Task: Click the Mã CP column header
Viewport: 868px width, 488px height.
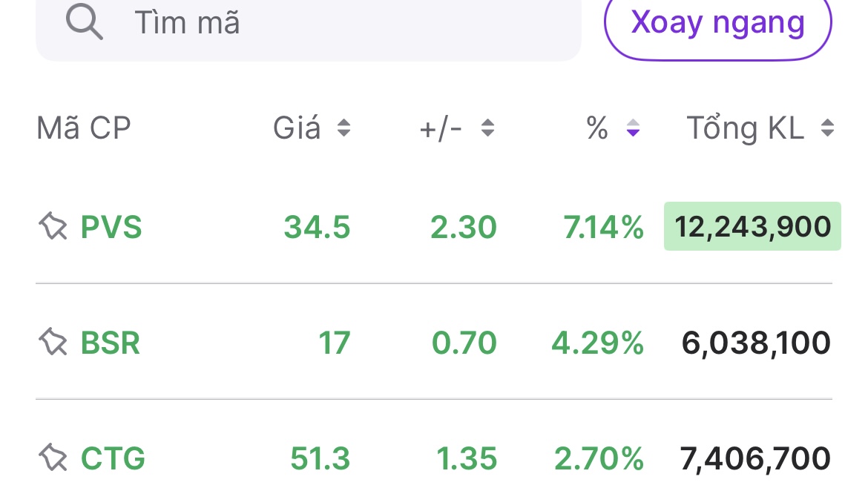Action: tap(84, 128)
